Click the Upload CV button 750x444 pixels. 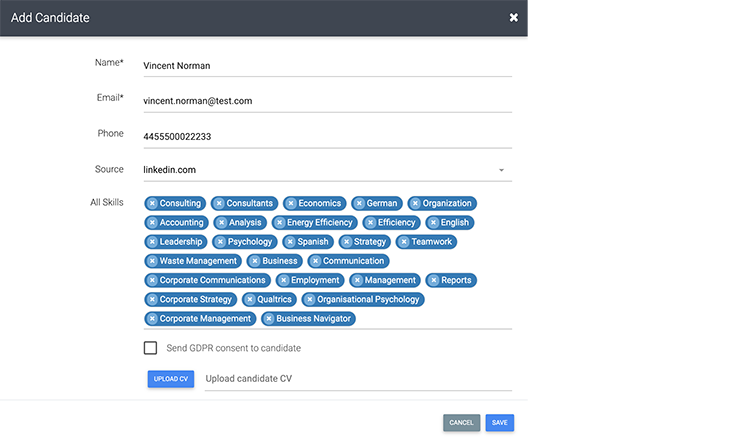tap(170, 379)
